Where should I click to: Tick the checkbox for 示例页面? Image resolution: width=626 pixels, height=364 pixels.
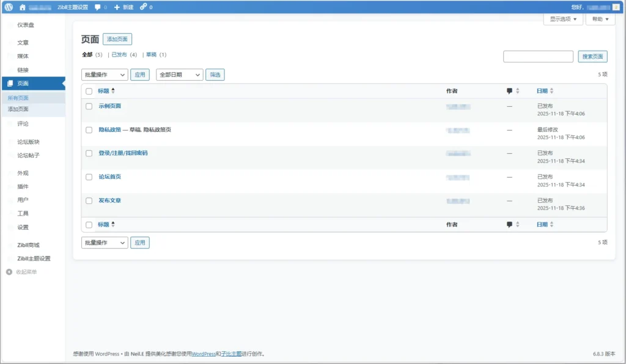coord(89,106)
